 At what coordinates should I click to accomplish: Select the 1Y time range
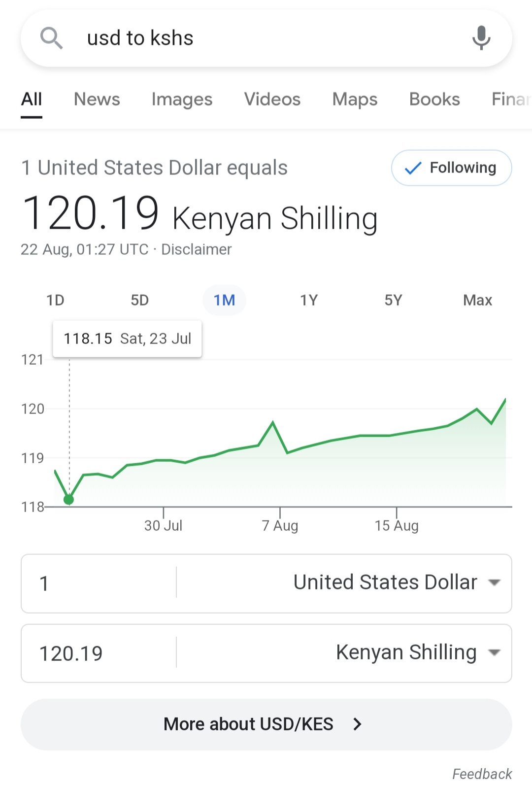pos(309,300)
